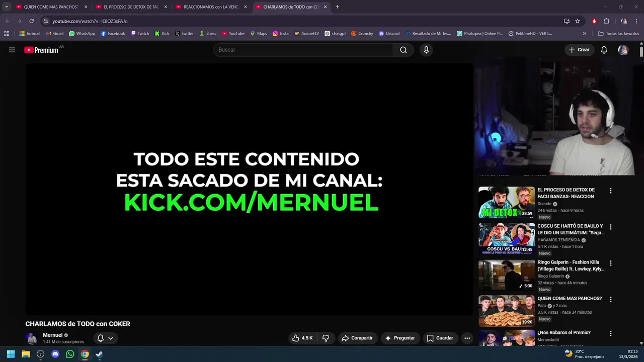Open the weather widget showing 20°C
644x362 pixels.
point(584,354)
